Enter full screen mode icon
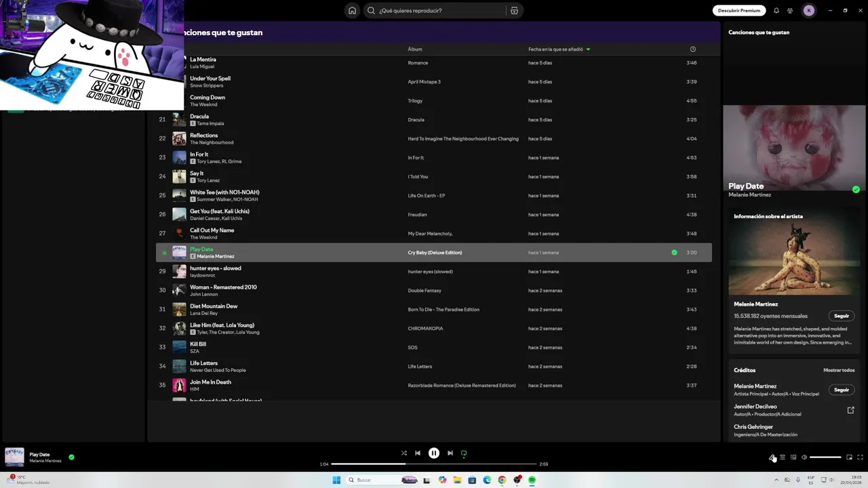 click(x=860, y=457)
